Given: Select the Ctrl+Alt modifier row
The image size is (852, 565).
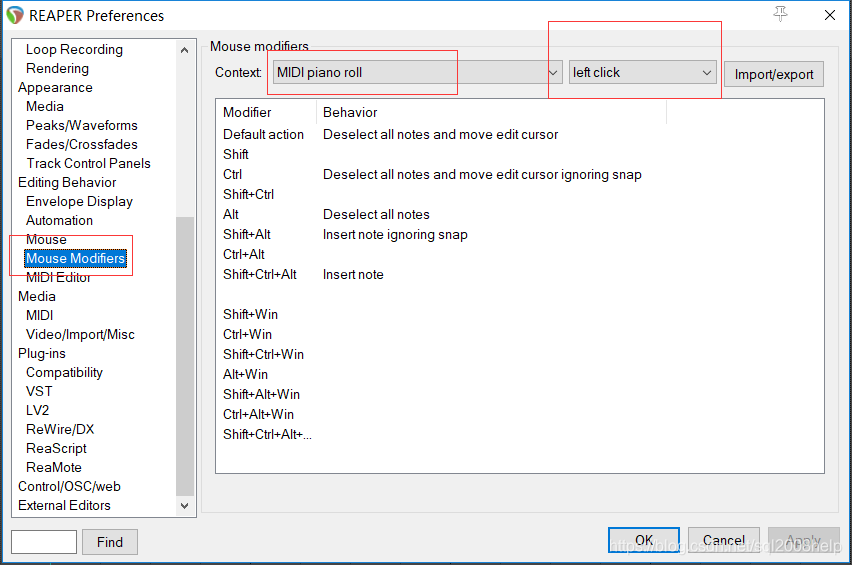Looking at the screenshot, I should [x=519, y=255].
